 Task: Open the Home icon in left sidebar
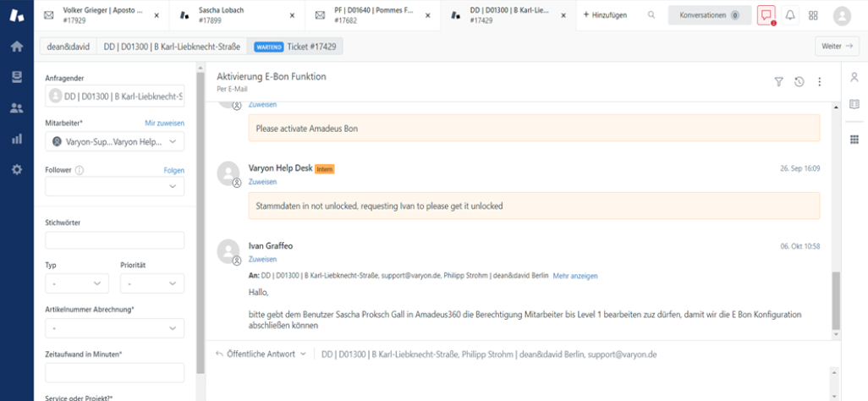click(x=16, y=47)
